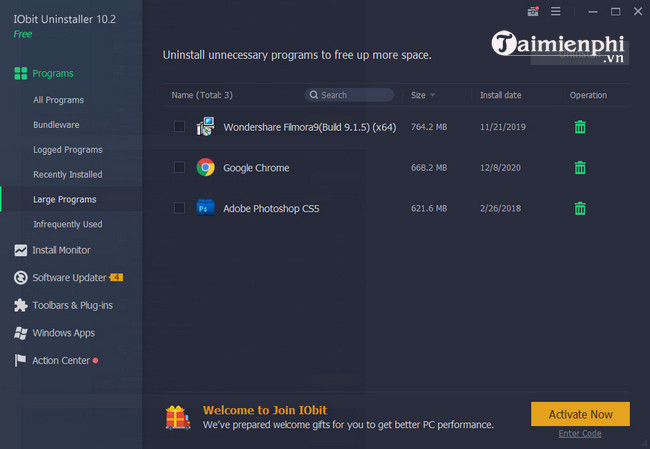650x449 pixels.
Task: Click the 12/8/2020 install date
Action: coord(500,167)
